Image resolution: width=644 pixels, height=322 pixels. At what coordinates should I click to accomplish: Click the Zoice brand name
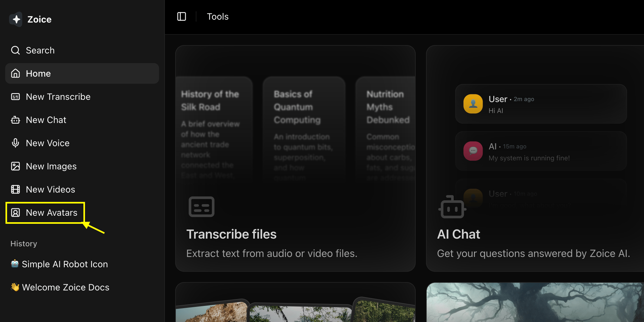point(39,19)
